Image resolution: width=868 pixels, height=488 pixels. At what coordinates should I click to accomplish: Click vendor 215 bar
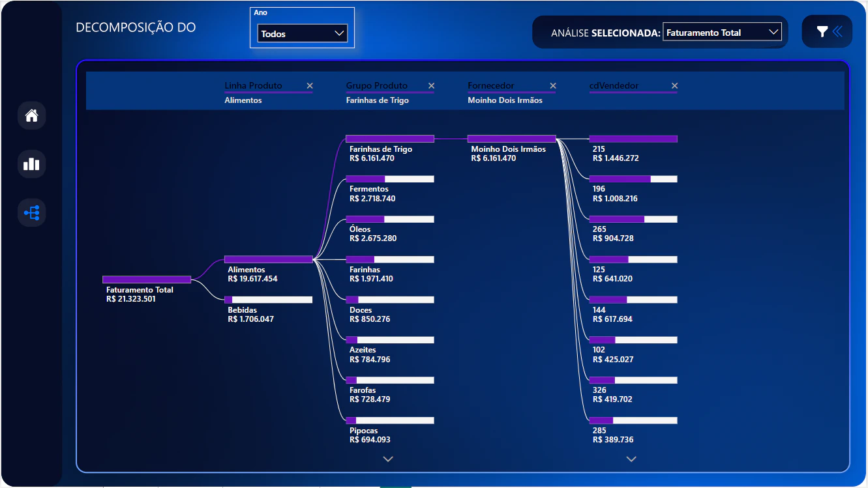tap(633, 139)
